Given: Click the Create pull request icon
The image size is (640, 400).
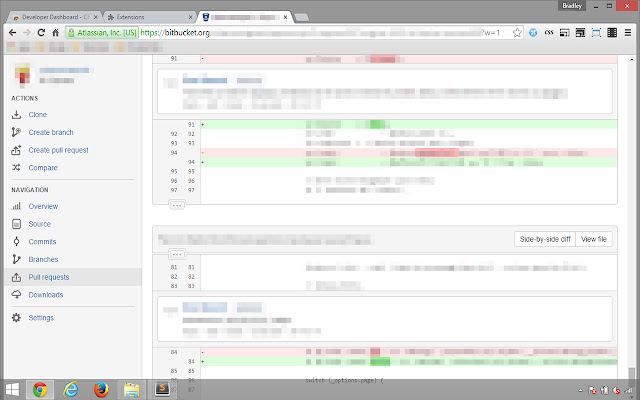Looking at the screenshot, I should pyautogui.click(x=16, y=150).
